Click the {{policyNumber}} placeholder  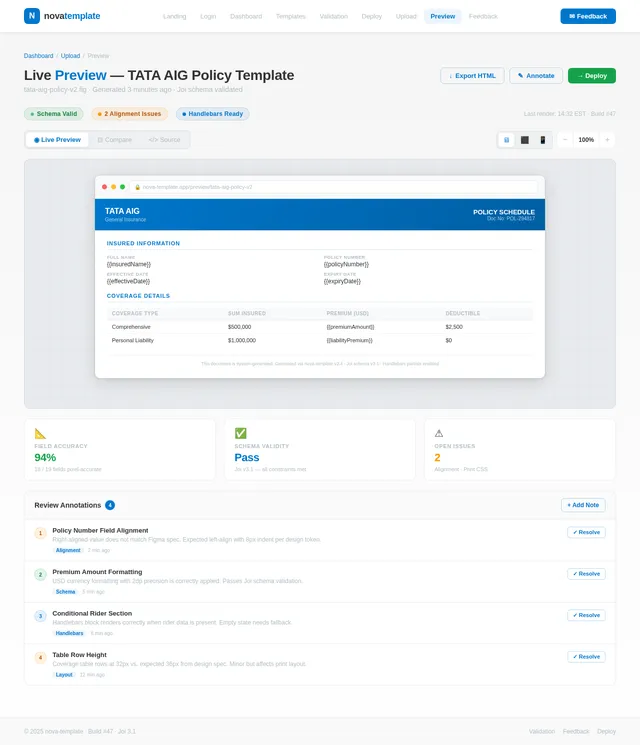coord(346,264)
